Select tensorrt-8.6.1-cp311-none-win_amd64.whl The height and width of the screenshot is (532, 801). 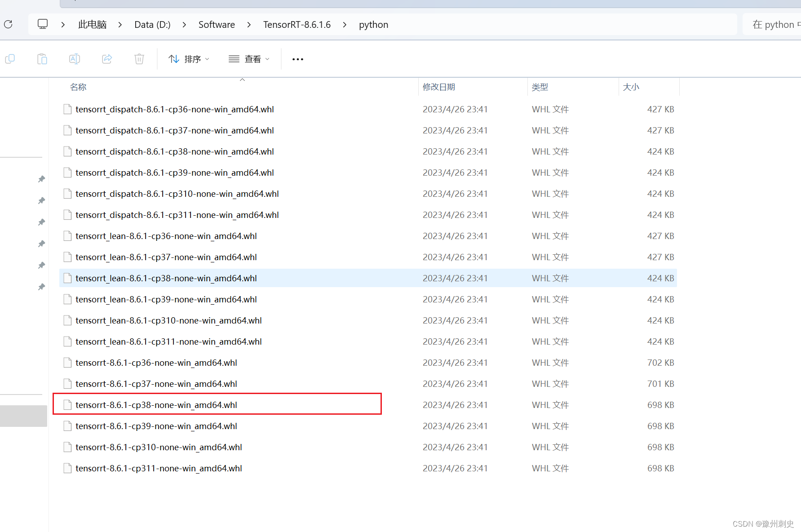368,468
